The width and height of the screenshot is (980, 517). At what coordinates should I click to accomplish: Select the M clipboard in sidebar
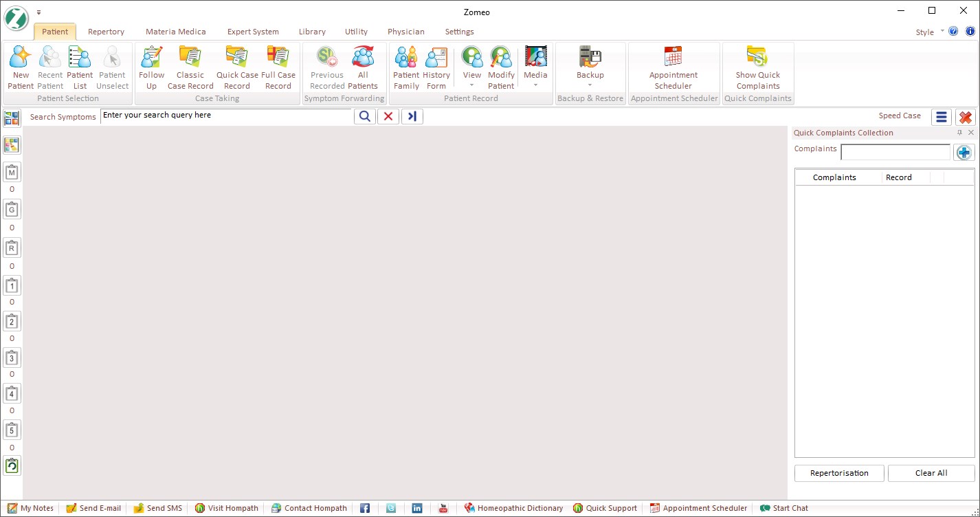12,172
